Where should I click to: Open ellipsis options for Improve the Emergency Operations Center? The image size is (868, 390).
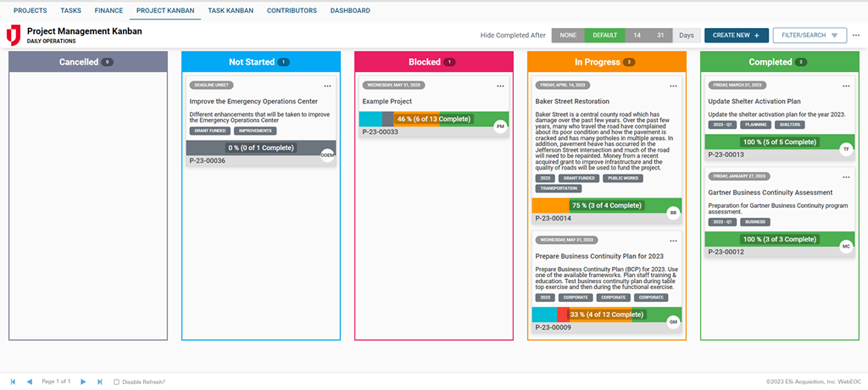click(x=327, y=85)
